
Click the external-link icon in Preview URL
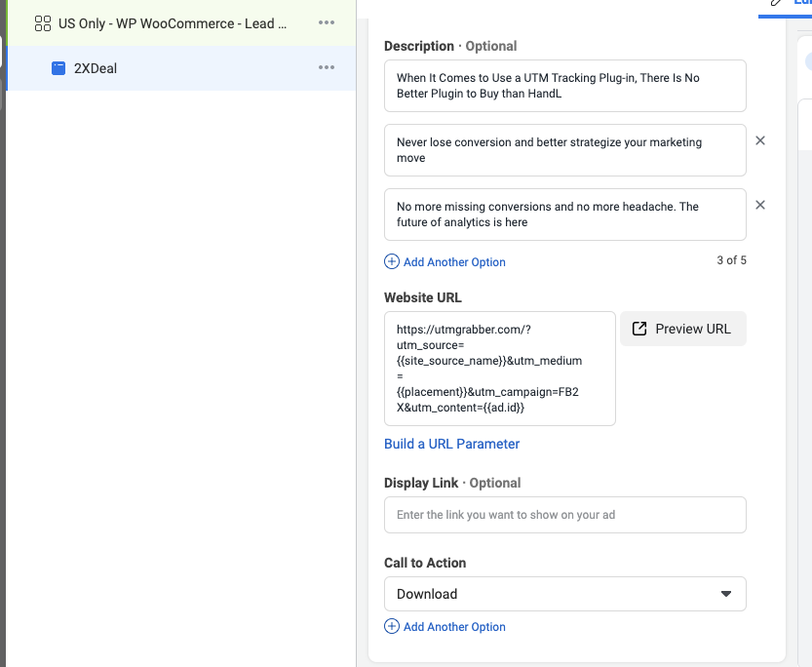pos(639,329)
